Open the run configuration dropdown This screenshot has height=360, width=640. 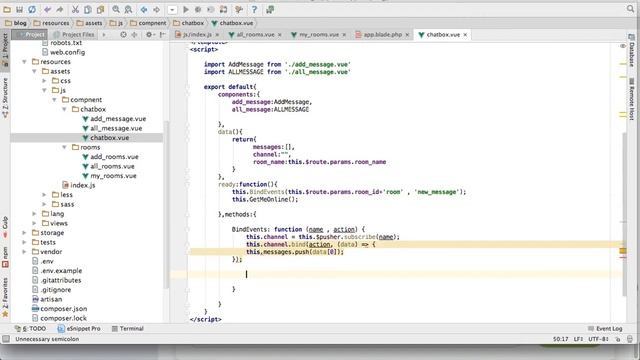coord(172,9)
